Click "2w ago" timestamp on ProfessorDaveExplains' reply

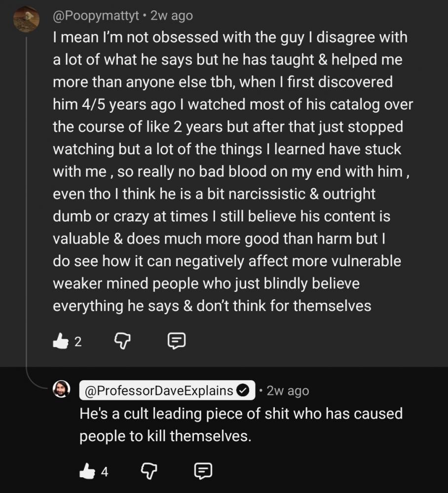288,391
